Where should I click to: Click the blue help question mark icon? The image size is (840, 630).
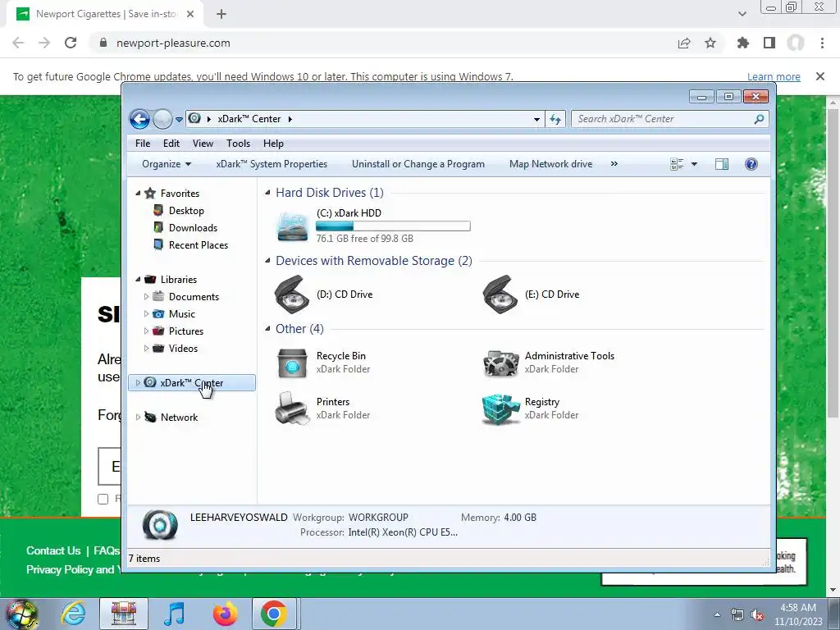[751, 164]
